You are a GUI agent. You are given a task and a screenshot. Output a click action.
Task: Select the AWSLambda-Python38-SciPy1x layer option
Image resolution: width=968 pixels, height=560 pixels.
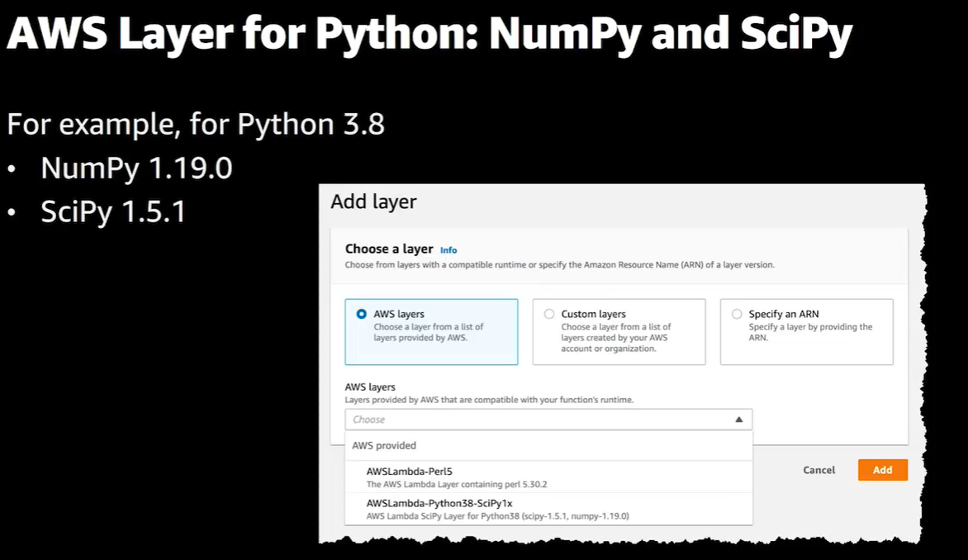point(439,503)
